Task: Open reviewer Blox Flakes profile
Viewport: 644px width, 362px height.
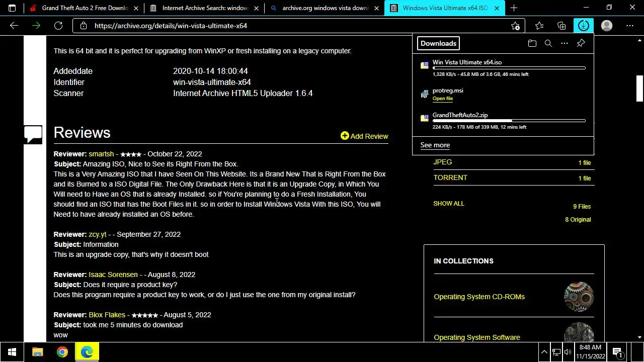Action: (107, 315)
